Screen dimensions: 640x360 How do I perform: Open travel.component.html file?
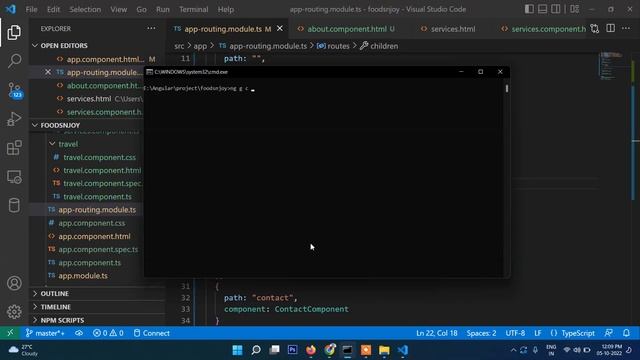tap(102, 170)
